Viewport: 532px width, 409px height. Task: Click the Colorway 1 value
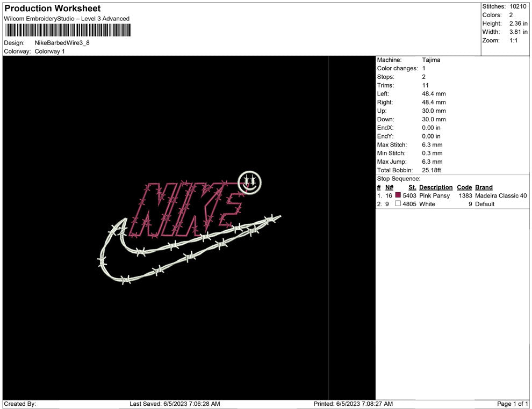coord(49,51)
